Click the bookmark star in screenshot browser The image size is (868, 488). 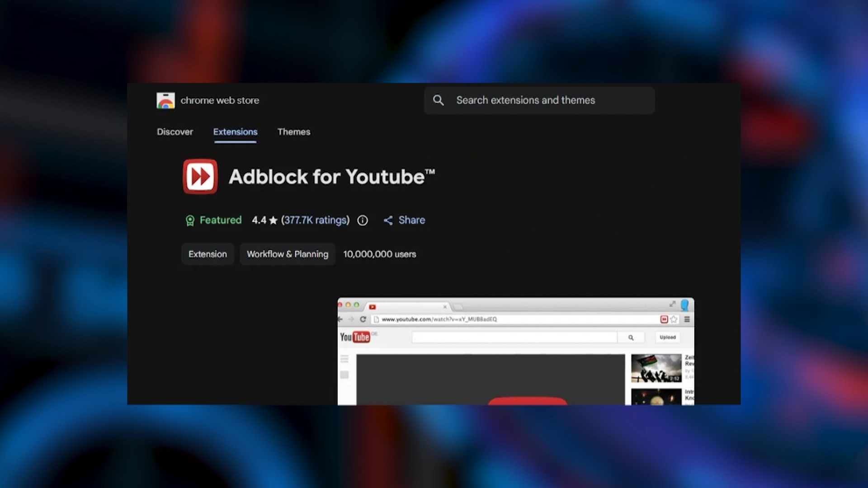pos(674,319)
